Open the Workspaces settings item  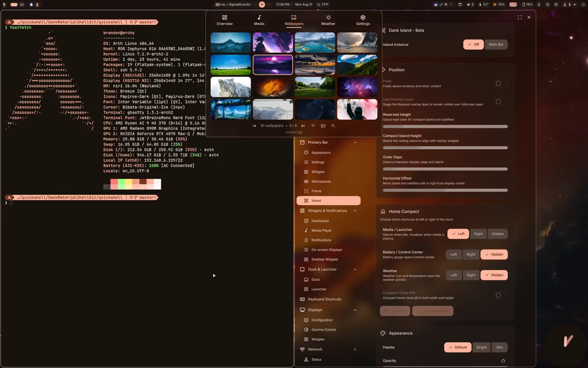click(x=321, y=181)
